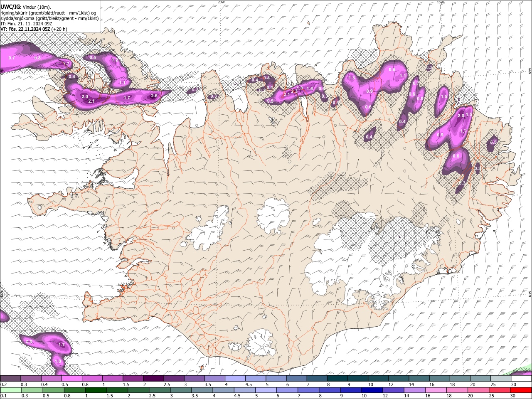Click the '0.8' value in the northwest snow band
The image size is (532, 399).
(x=37, y=58)
